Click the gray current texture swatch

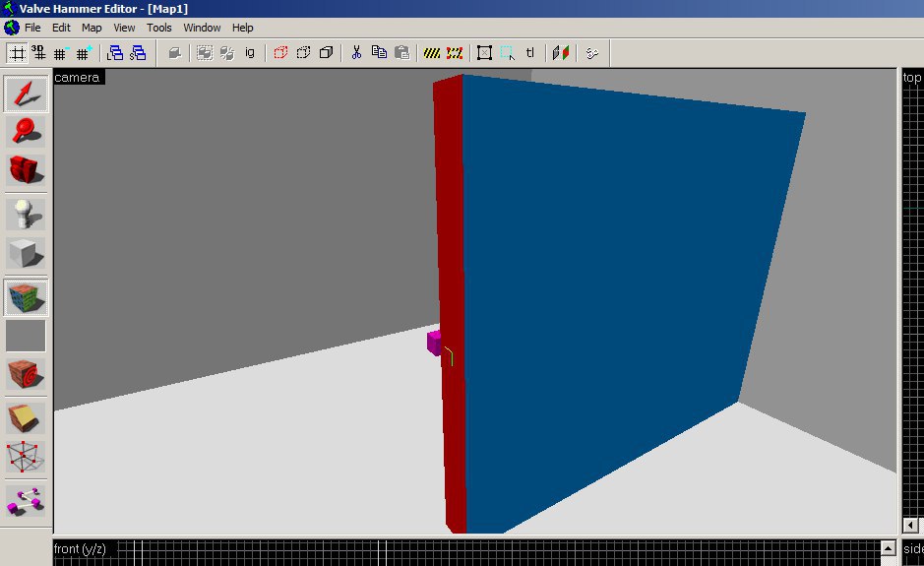pyautogui.click(x=26, y=336)
